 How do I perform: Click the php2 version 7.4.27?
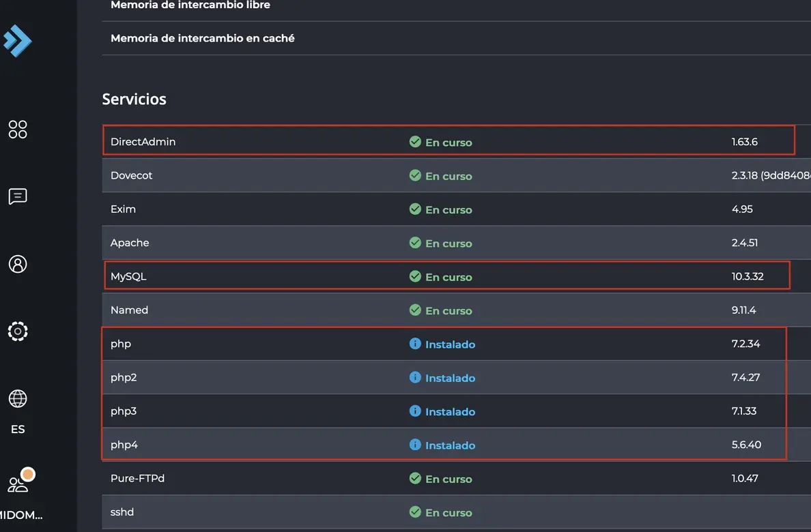tap(745, 377)
